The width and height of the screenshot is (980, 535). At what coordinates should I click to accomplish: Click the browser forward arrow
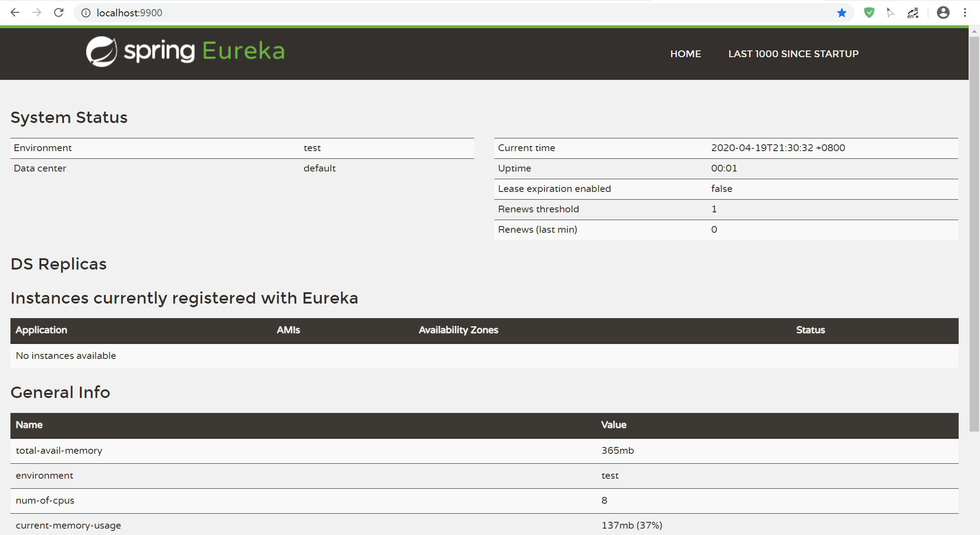pyautogui.click(x=37, y=13)
